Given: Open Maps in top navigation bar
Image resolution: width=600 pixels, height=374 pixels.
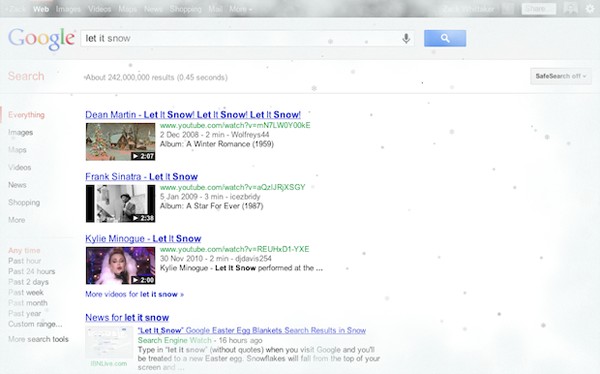Looking at the screenshot, I should pyautogui.click(x=127, y=9).
